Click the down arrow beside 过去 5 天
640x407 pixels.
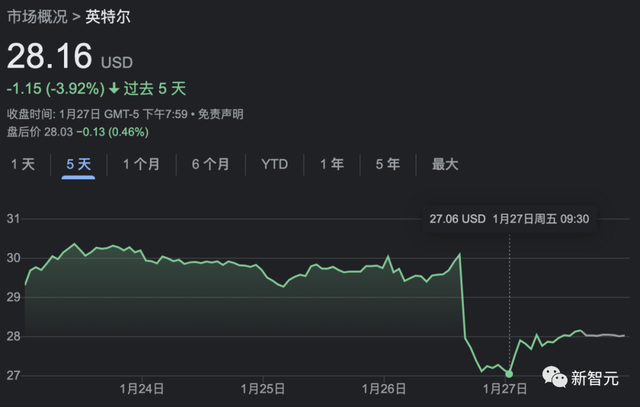tap(114, 88)
